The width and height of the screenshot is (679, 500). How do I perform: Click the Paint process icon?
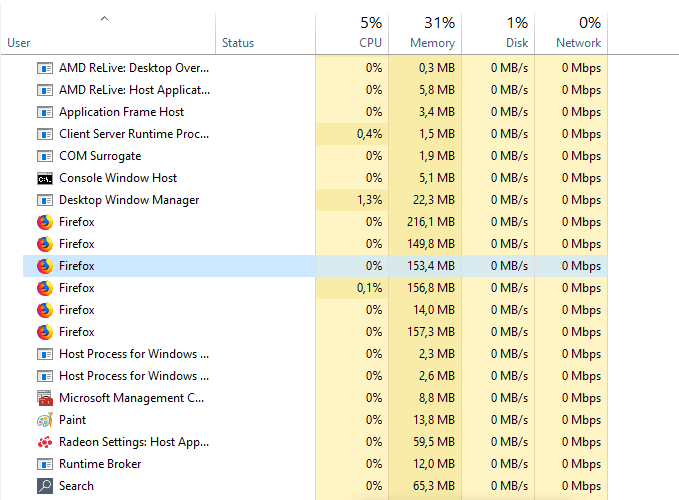[45, 420]
